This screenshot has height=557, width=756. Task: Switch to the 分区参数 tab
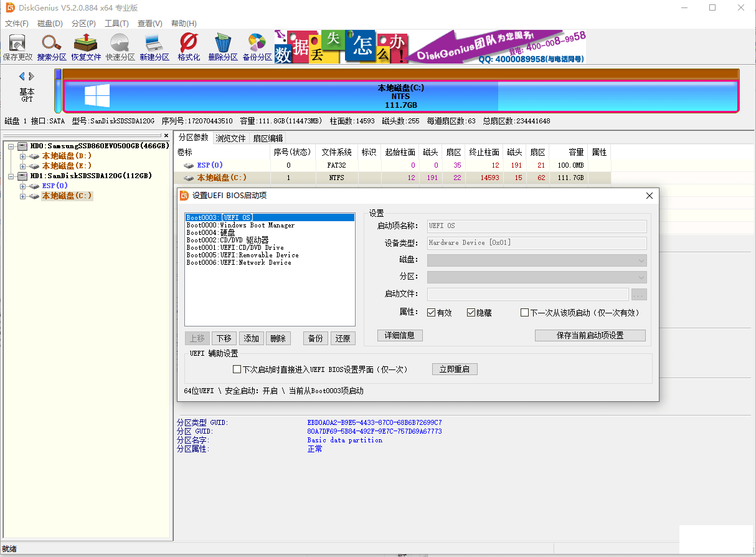pyautogui.click(x=193, y=138)
